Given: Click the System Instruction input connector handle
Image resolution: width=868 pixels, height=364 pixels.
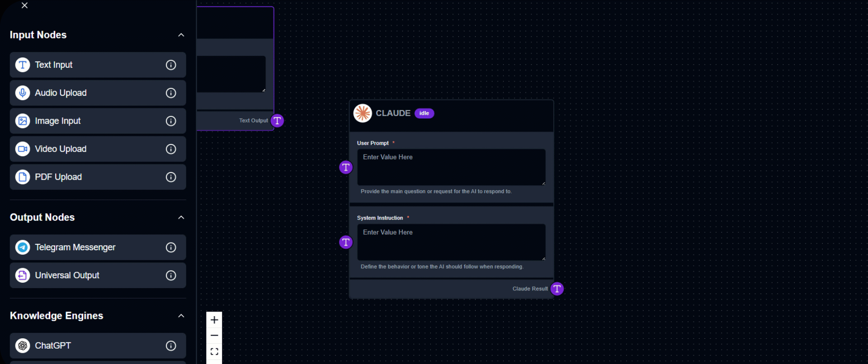Looking at the screenshot, I should pyautogui.click(x=346, y=243).
